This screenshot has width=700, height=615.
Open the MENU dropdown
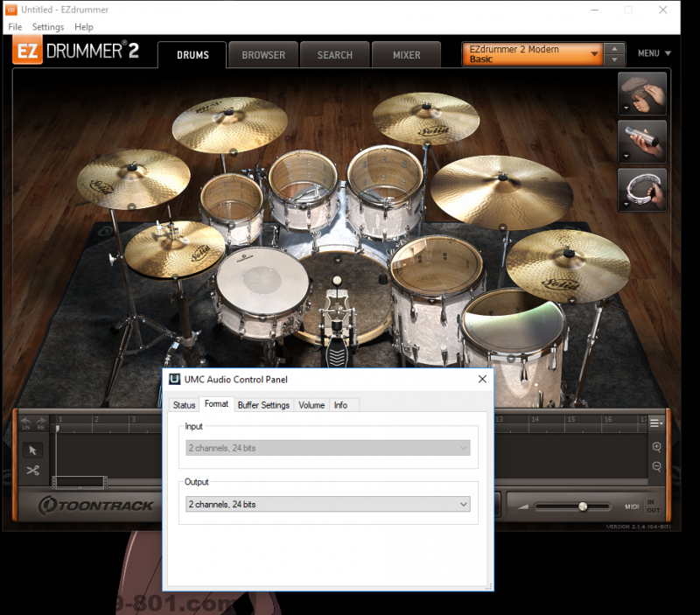(654, 53)
